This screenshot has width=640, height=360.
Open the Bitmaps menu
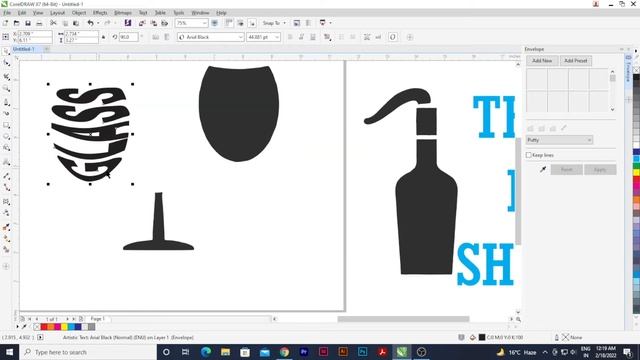(122, 13)
